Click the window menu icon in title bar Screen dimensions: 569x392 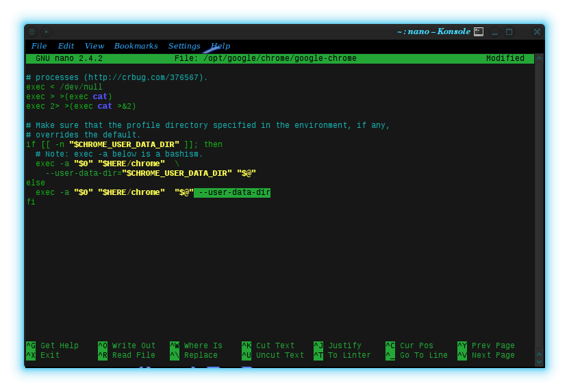pyautogui.click(x=32, y=32)
